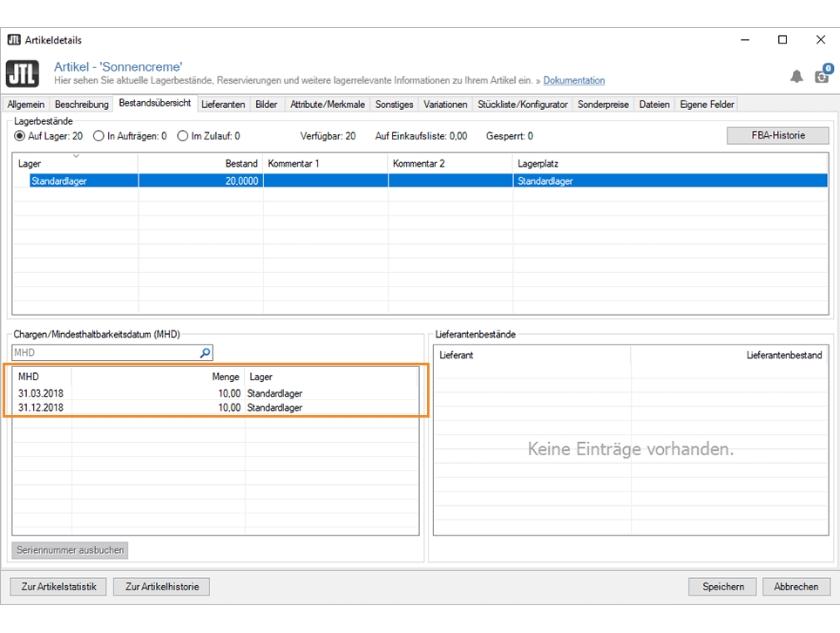
Task: Click the magnifier icon in MHD search
Action: pyautogui.click(x=205, y=353)
